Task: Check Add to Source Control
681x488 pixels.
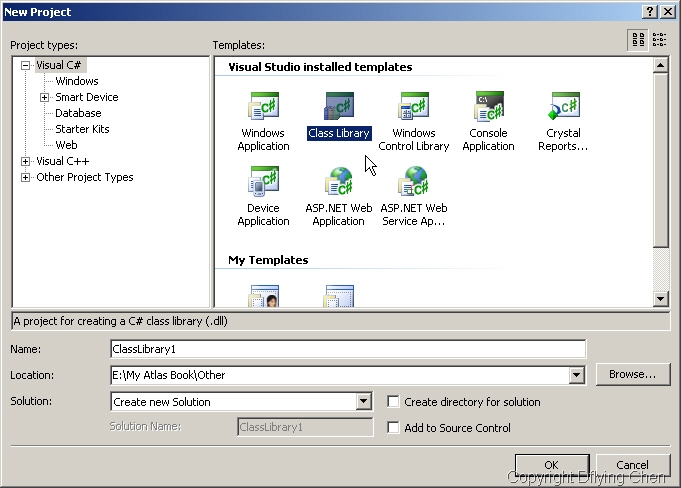Action: (x=393, y=428)
